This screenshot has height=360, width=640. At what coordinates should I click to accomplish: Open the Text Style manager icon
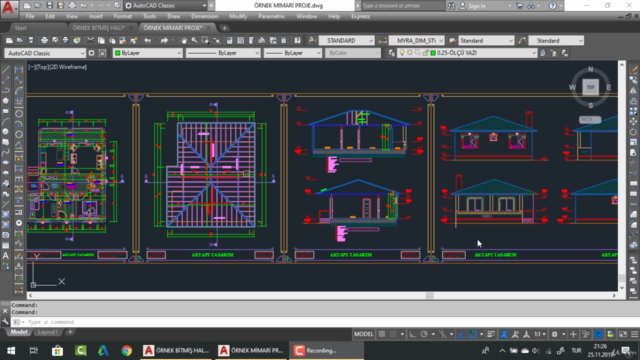[x=312, y=40]
